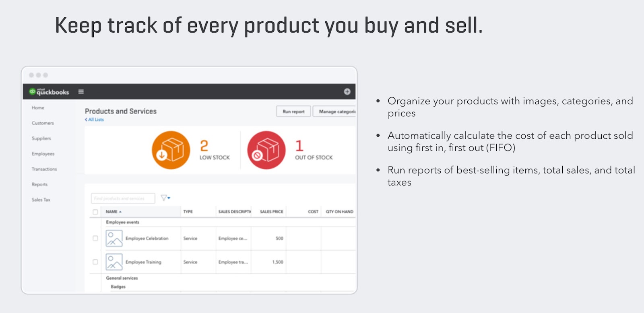The width and height of the screenshot is (644, 313).
Task: Open Sales Tax in the sidebar
Action: 41,200
